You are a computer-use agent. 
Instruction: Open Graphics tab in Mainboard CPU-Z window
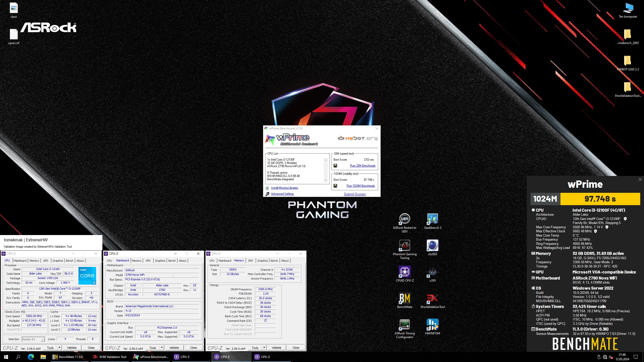pyautogui.click(x=160, y=261)
